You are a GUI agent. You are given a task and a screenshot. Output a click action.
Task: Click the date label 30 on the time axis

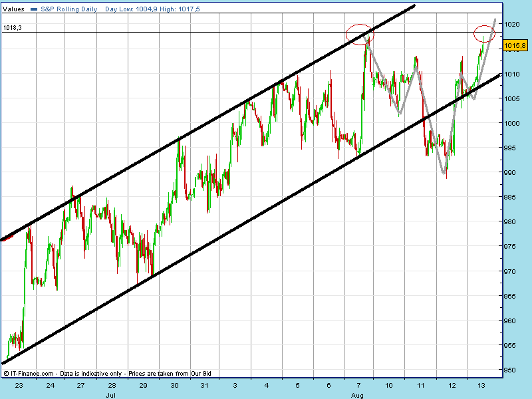point(174,386)
